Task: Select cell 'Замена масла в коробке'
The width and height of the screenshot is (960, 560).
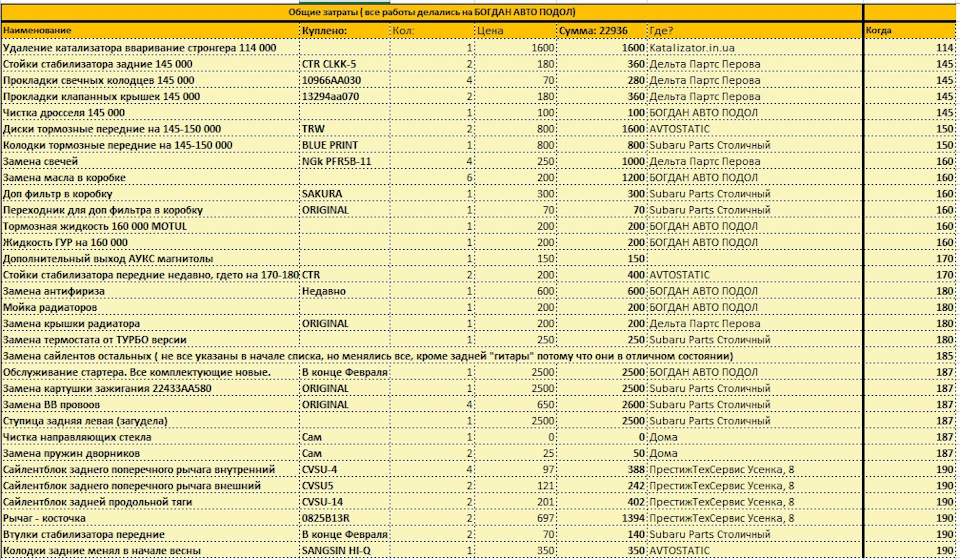Action: pyautogui.click(x=150, y=177)
